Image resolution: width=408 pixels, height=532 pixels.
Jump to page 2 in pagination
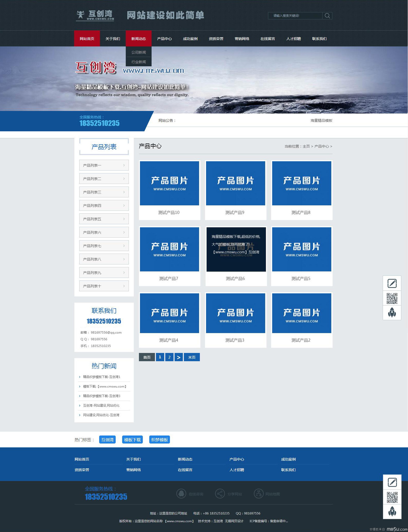(x=169, y=357)
